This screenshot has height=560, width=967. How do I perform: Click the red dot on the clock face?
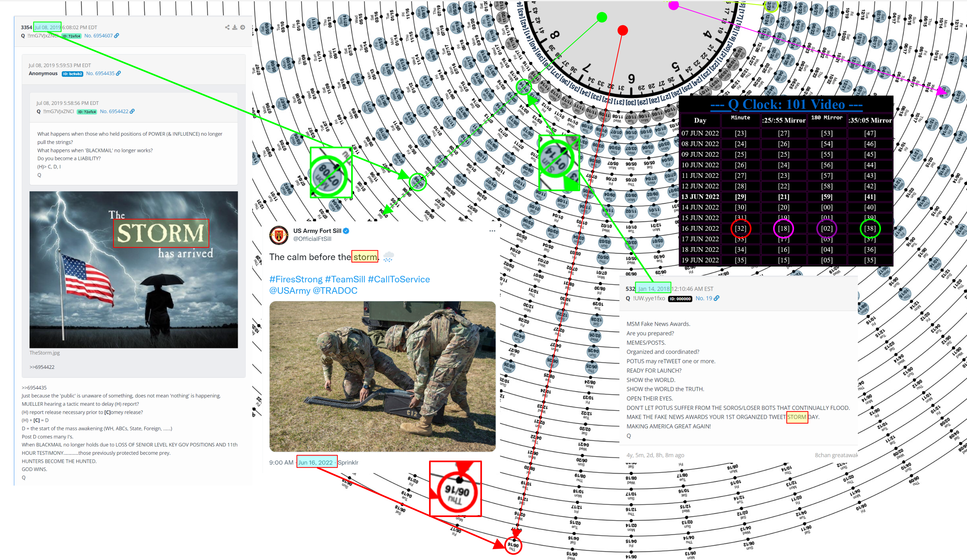(x=622, y=30)
